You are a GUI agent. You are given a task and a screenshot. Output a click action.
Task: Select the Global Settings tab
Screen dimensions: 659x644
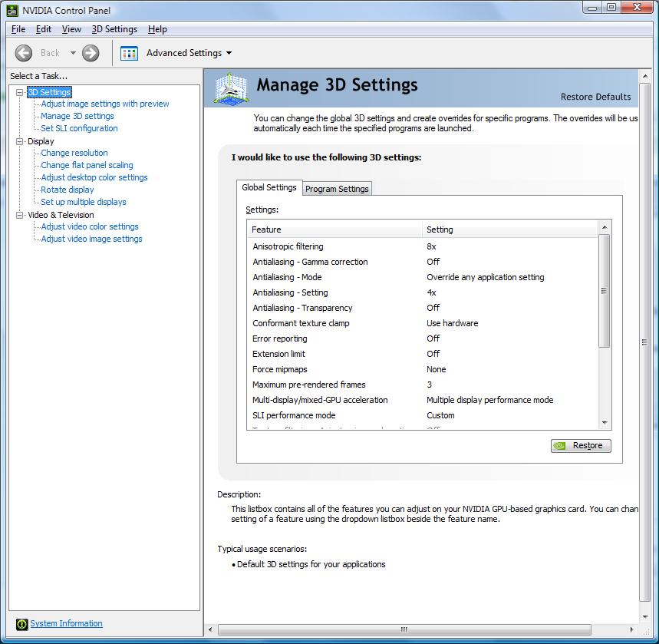269,187
